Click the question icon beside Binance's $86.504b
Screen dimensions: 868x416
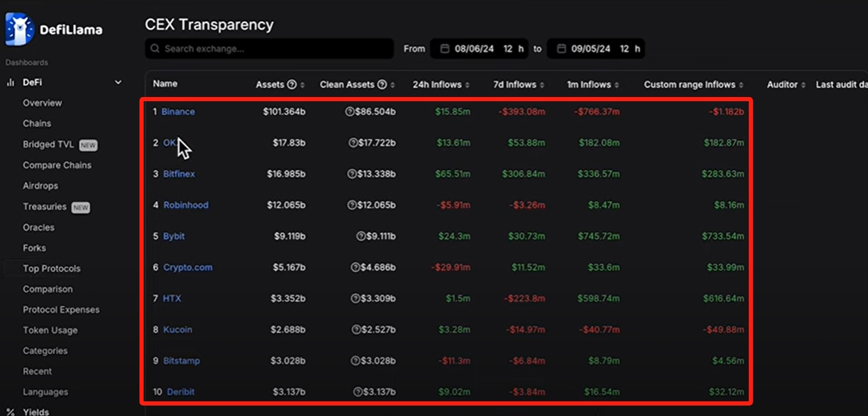coord(349,112)
